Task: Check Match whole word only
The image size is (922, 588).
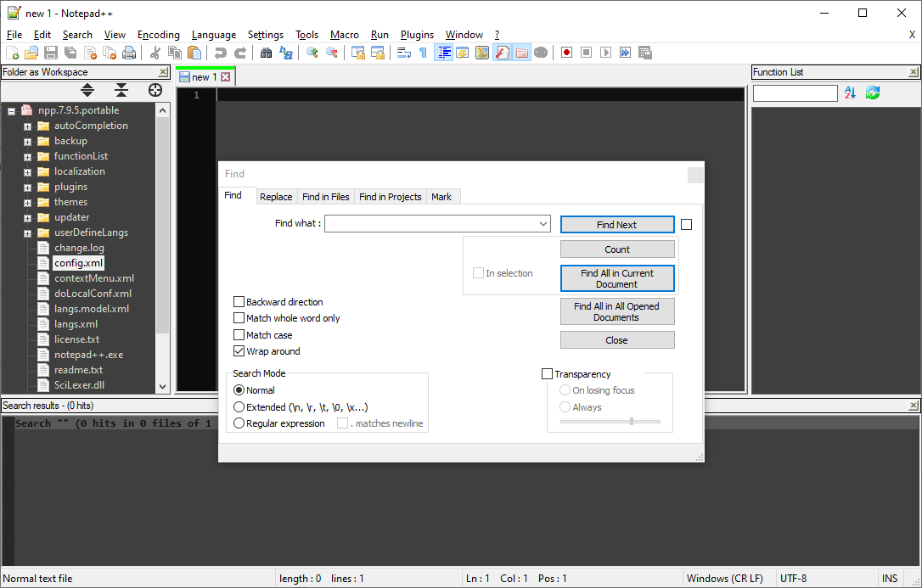Action: click(239, 318)
